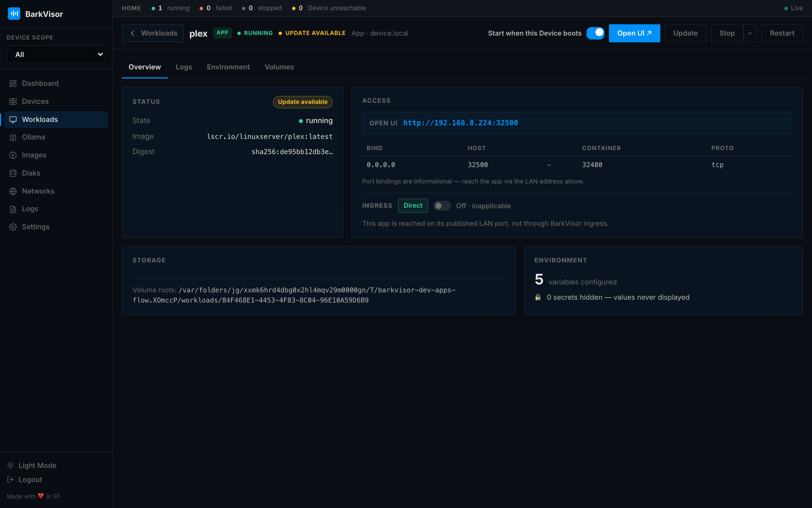This screenshot has width=812, height=508.
Task: Restart the plex workload
Action: pos(782,33)
